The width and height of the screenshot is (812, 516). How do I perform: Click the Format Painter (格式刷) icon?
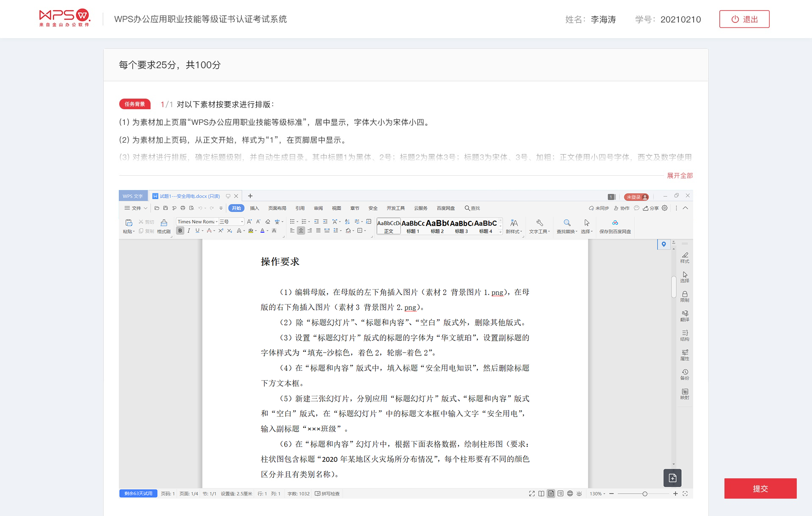pyautogui.click(x=164, y=223)
